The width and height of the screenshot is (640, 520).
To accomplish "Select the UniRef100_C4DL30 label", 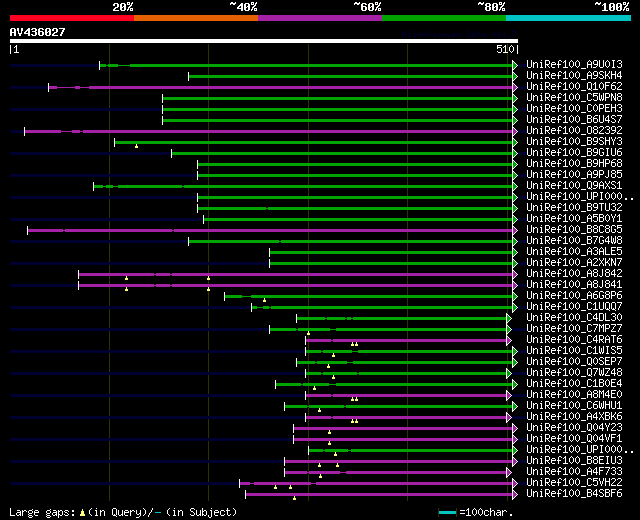I will 574,318.
